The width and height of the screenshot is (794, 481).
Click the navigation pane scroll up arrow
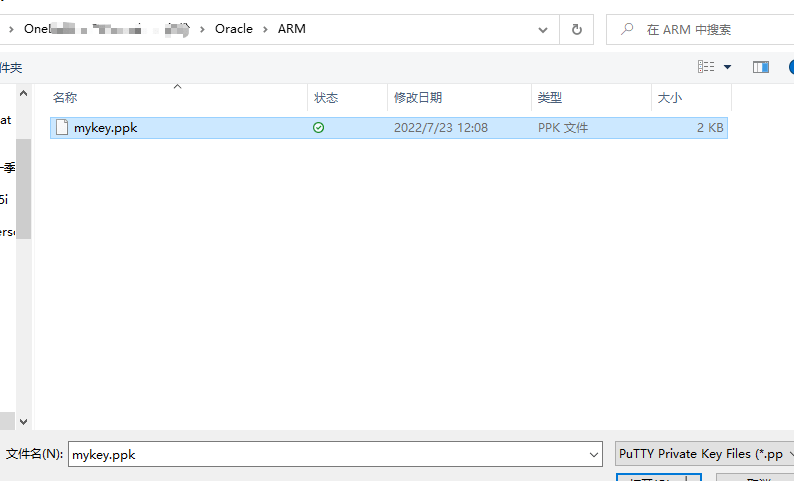23,93
